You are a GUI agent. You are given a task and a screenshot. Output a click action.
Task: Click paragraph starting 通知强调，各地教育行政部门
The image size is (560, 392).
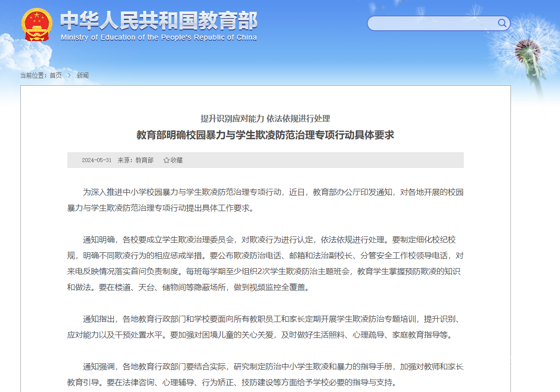tap(265, 375)
